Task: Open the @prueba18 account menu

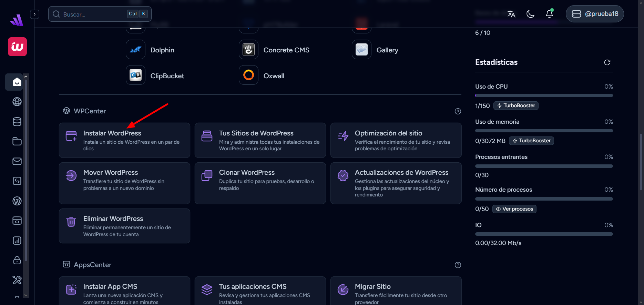Action: [595, 14]
